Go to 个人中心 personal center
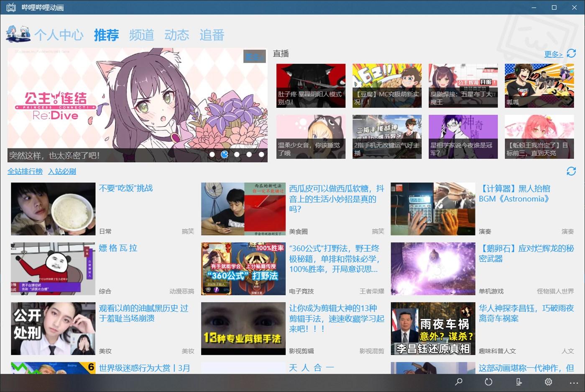This screenshot has width=585, height=392. [x=59, y=35]
